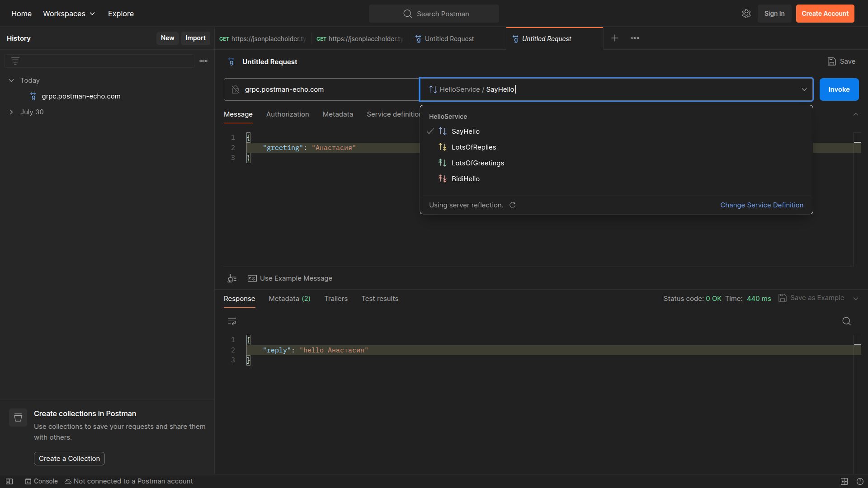The image size is (868, 488).
Task: Select the Message tab
Action: tap(238, 114)
